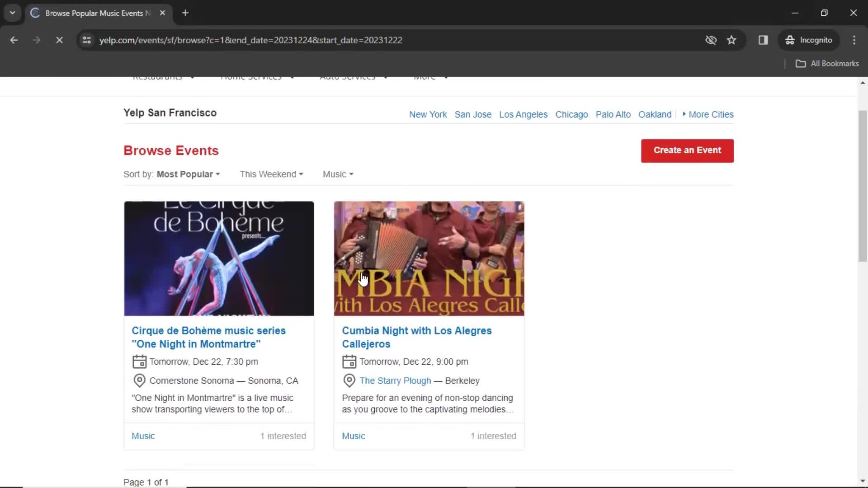
Task: Close the Browse Popular Music Events tab
Action: click(x=162, y=13)
